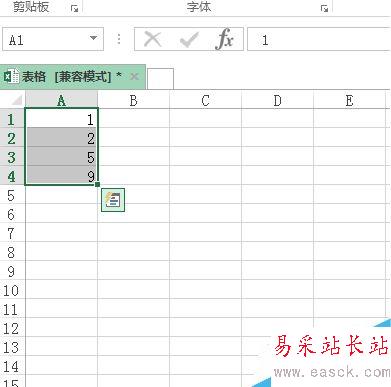Viewport: 391px width, 387px height.
Task: Click the fill handle at selection corner
Action: coord(97,184)
